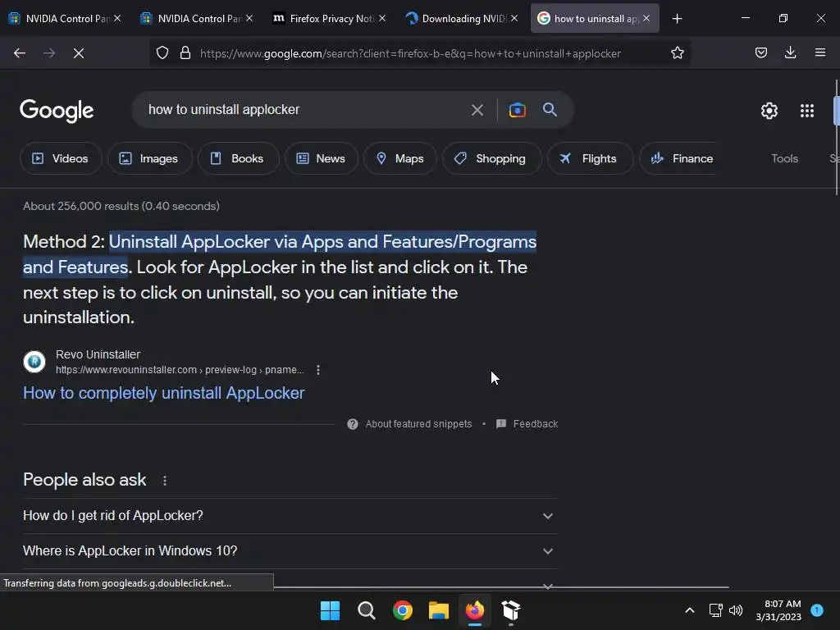Save page to Pocket
840x630 pixels.
(760, 52)
